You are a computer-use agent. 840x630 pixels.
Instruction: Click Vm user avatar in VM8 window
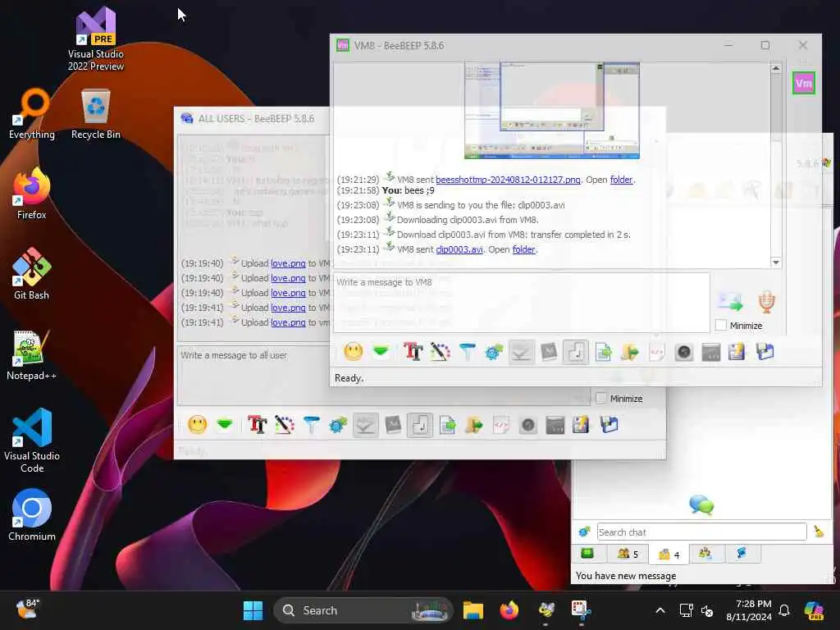(x=804, y=83)
